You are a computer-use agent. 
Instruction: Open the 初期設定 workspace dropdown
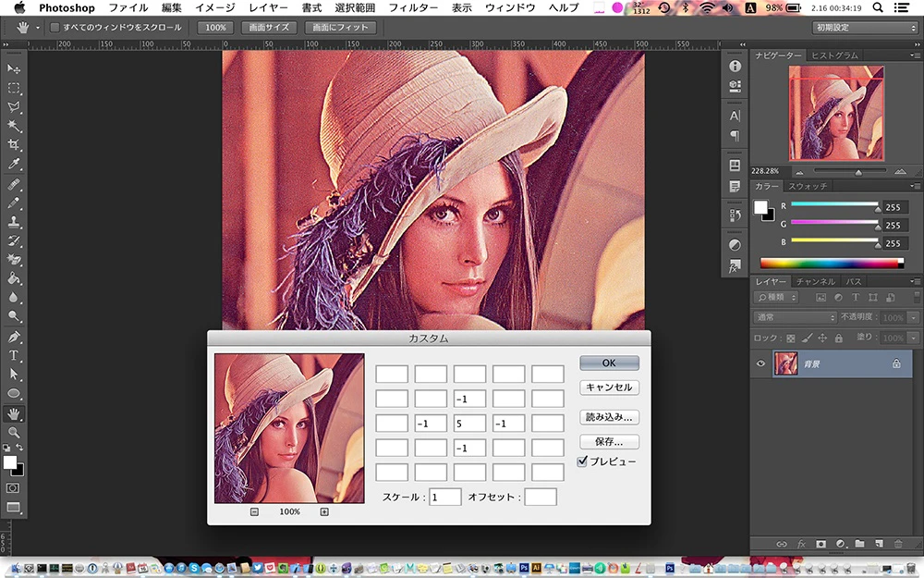(x=864, y=28)
